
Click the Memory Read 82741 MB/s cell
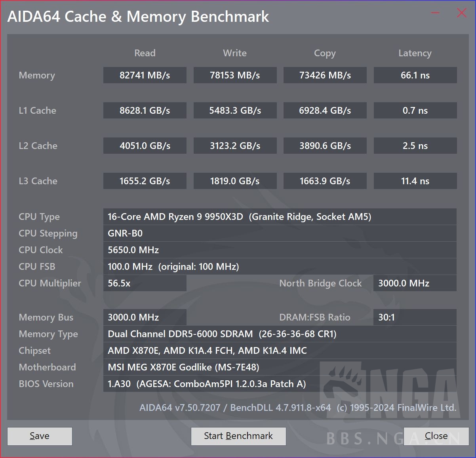point(145,75)
